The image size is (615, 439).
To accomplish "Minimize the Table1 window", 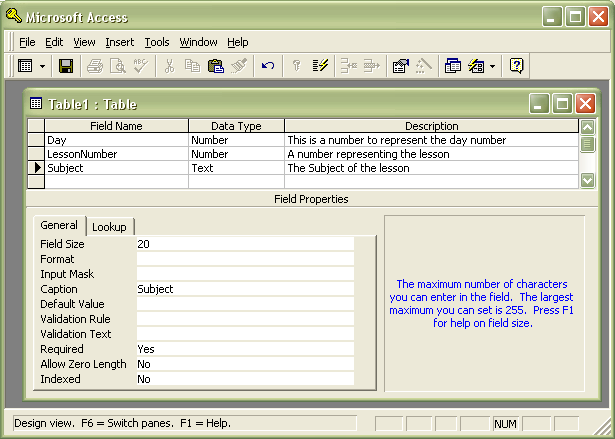I will (539, 104).
